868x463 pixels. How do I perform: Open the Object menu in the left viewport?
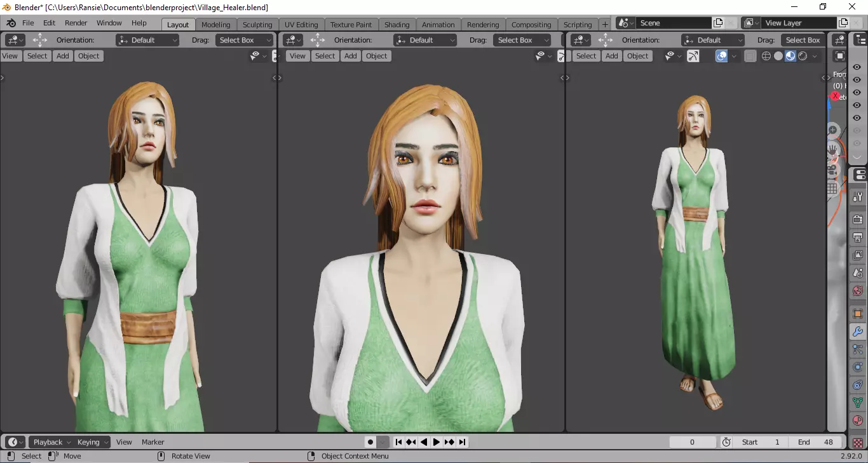[x=88, y=56]
